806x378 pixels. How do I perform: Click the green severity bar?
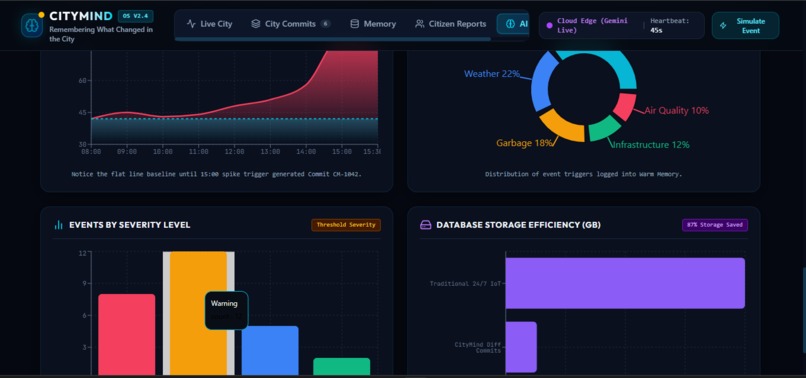[341, 367]
